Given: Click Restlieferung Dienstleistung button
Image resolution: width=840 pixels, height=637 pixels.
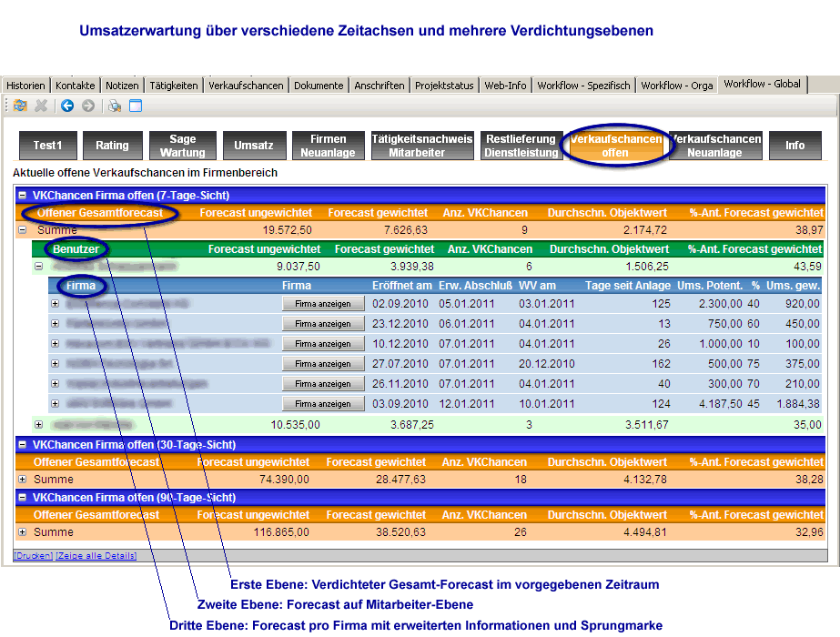Looking at the screenshot, I should point(521,146).
